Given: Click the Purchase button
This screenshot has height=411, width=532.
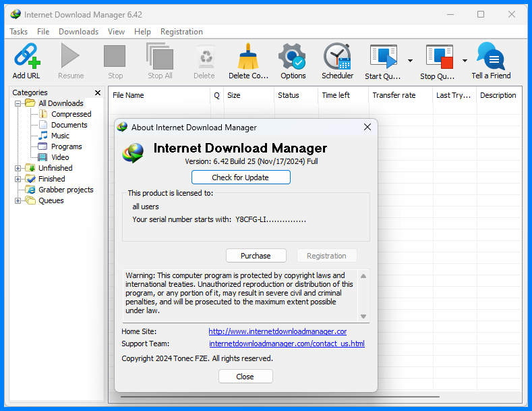Looking at the screenshot, I should click(256, 256).
